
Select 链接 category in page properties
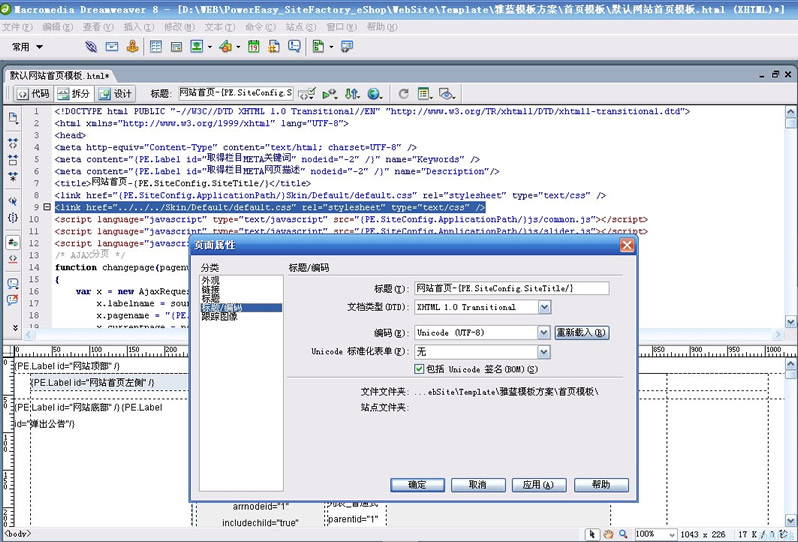click(x=211, y=290)
